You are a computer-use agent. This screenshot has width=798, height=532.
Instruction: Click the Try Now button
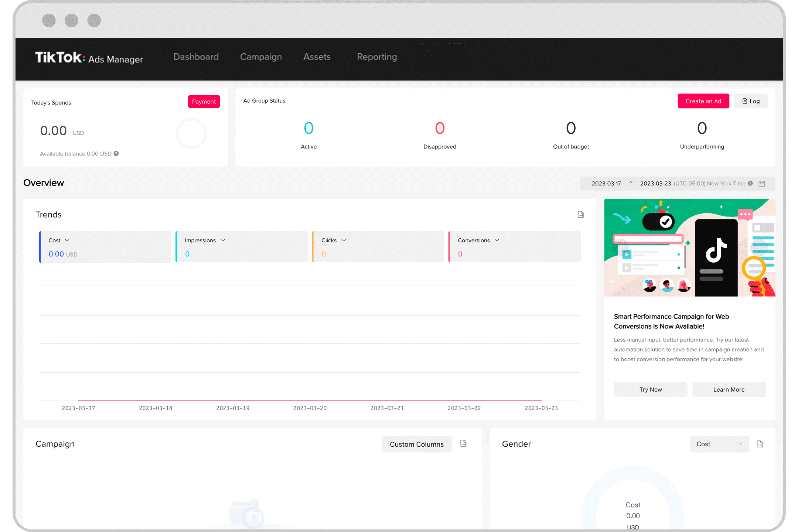(650, 389)
